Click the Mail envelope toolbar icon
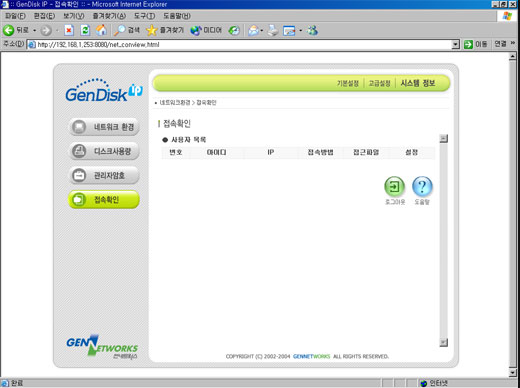This screenshot has height=388, width=520. tap(253, 31)
